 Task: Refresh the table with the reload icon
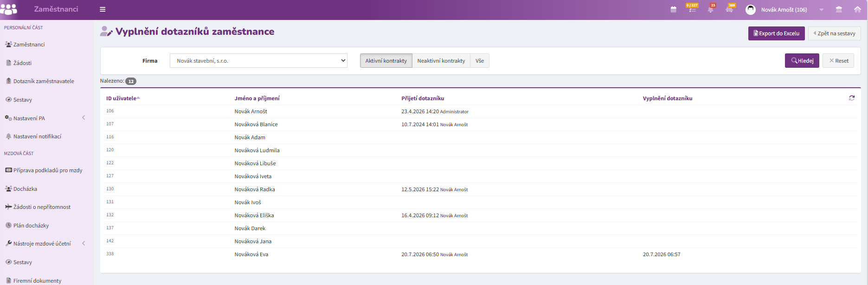point(852,98)
